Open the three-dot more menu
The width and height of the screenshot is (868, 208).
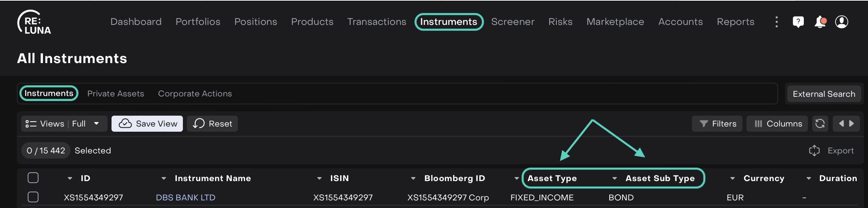(x=777, y=22)
